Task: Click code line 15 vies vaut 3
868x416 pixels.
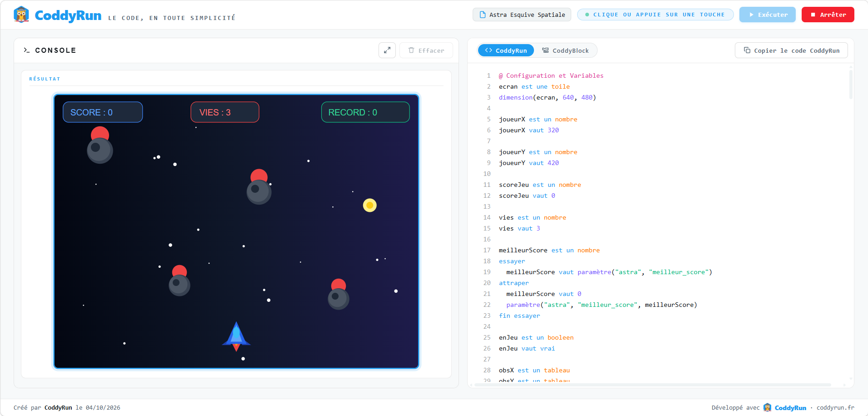Action: pos(519,229)
